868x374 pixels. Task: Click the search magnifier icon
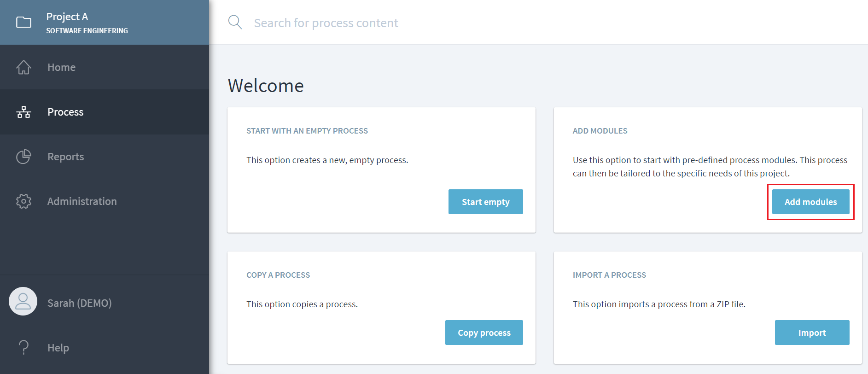(x=235, y=22)
